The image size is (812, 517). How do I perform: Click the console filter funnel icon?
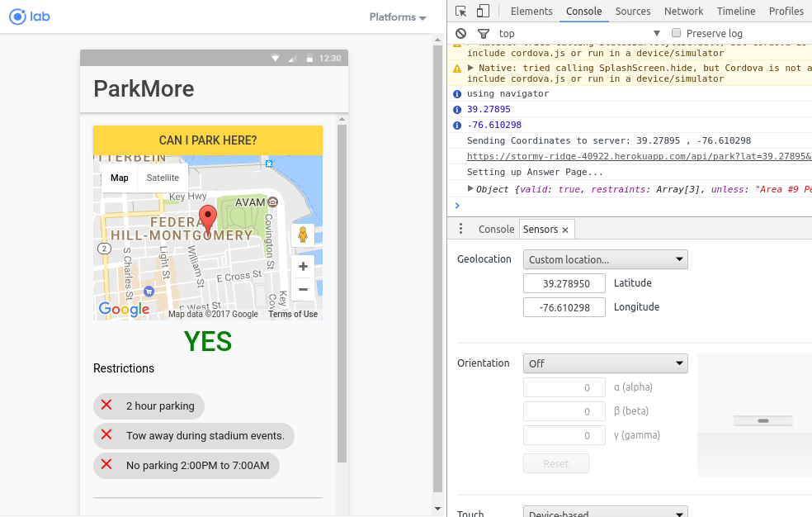point(484,34)
